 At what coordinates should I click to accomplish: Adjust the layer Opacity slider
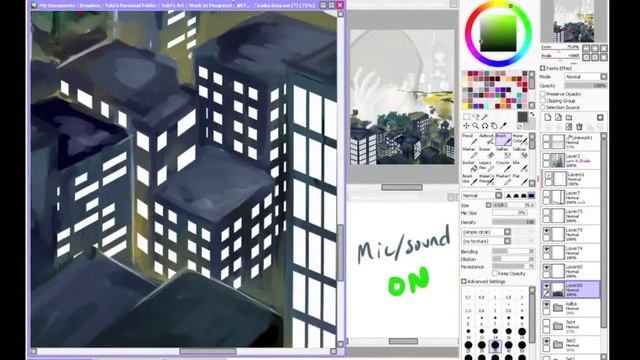(585, 86)
